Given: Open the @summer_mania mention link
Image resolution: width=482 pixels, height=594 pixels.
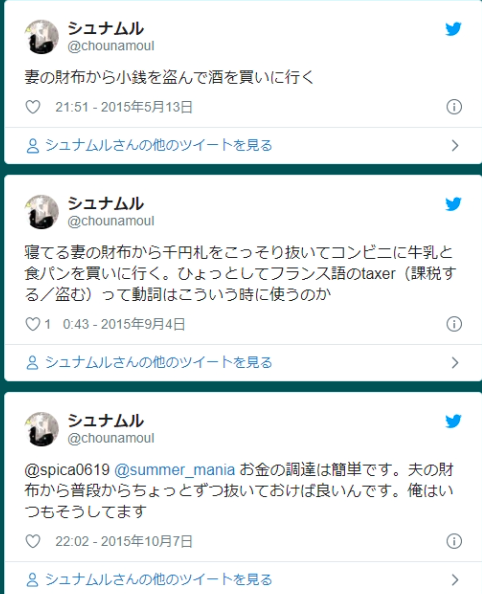Looking at the screenshot, I should pos(175,470).
